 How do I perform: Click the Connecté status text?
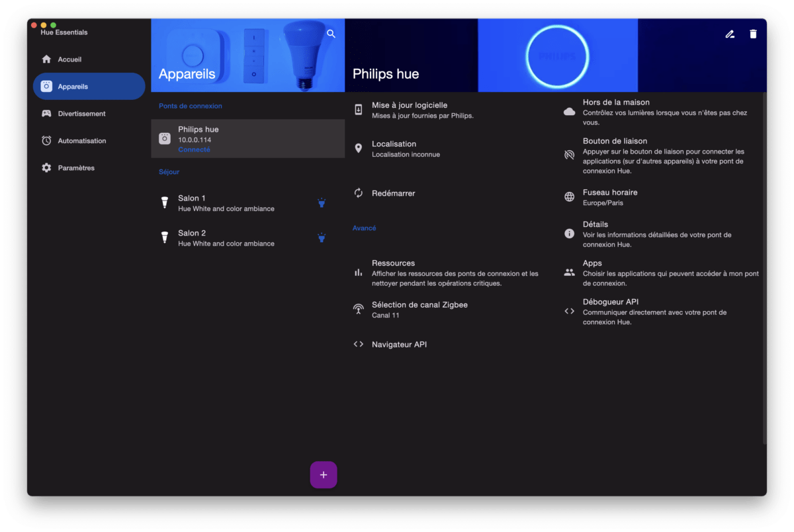click(x=194, y=150)
